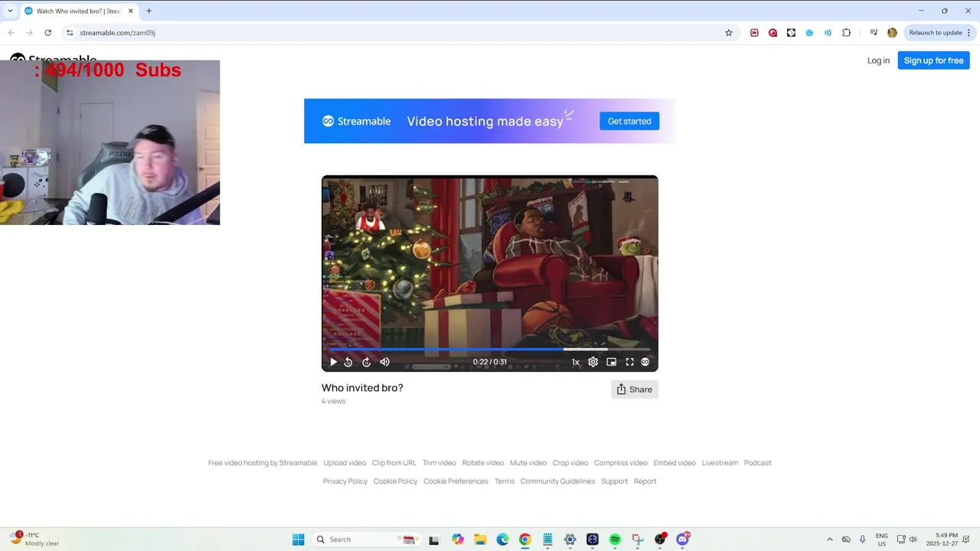Click the video progress bar
The image size is (980, 551).
point(490,350)
